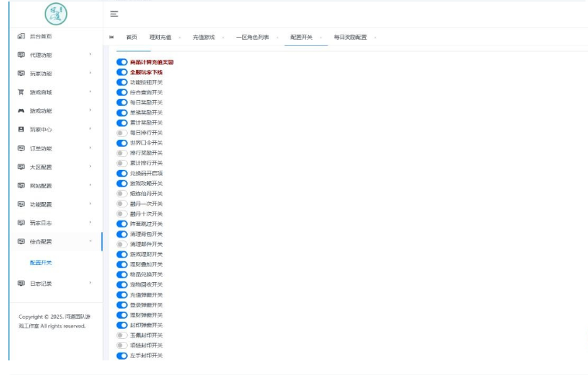
Task: Switch to the 首页 tab
Action: tap(131, 37)
